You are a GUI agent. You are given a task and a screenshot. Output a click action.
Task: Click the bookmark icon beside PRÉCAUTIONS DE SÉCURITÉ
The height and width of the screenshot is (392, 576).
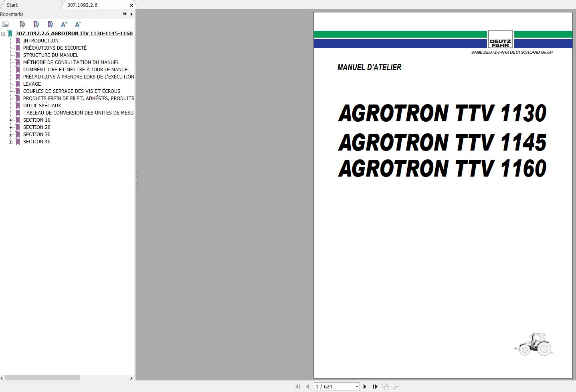pyautogui.click(x=18, y=48)
